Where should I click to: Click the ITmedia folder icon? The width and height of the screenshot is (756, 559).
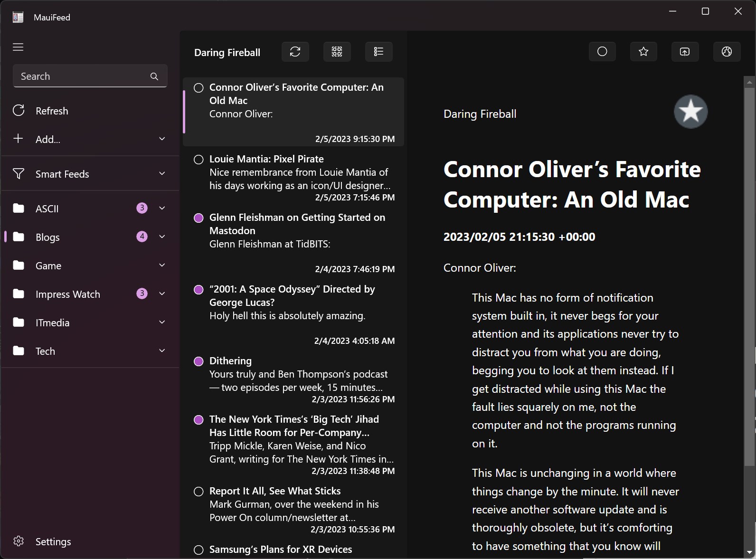point(19,322)
